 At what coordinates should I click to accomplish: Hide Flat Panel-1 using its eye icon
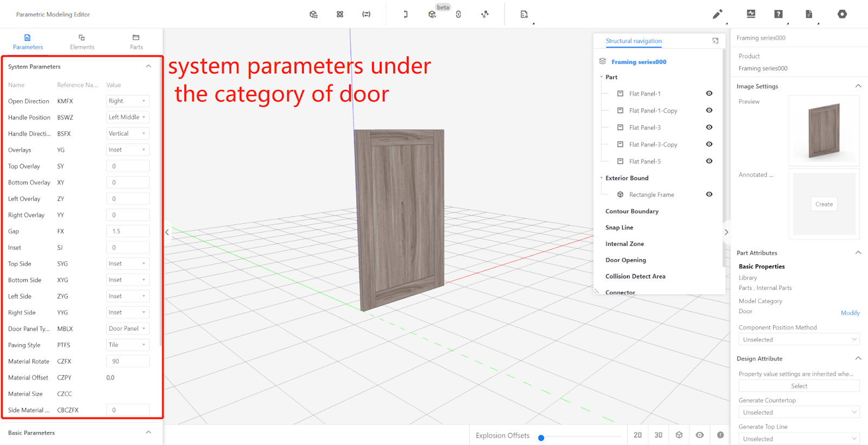click(709, 93)
